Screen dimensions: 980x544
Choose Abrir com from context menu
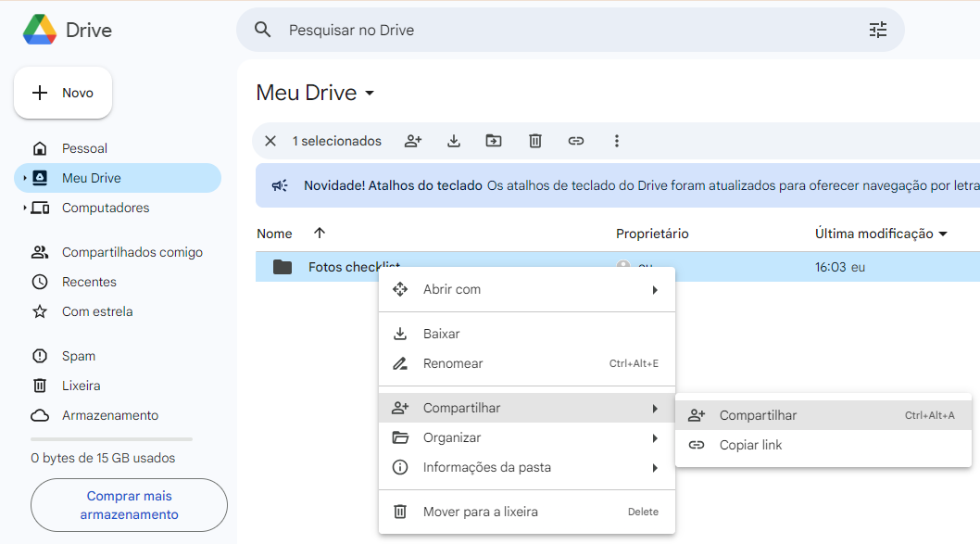(527, 289)
